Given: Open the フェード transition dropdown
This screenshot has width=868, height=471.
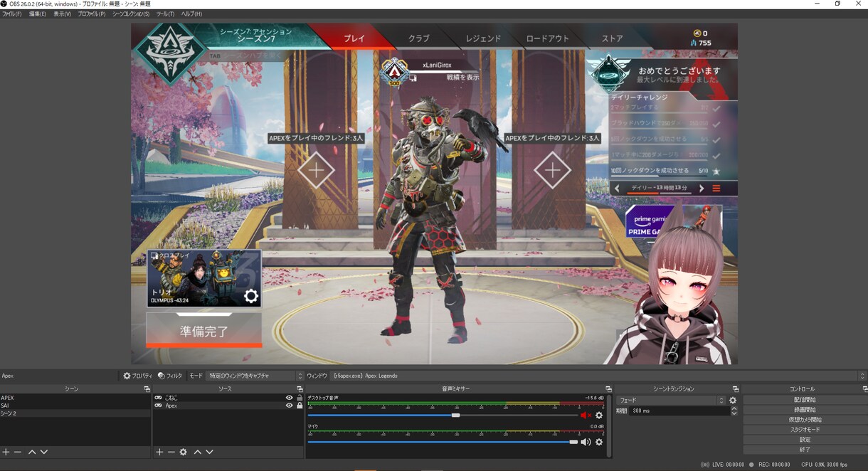Looking at the screenshot, I should click(670, 401).
